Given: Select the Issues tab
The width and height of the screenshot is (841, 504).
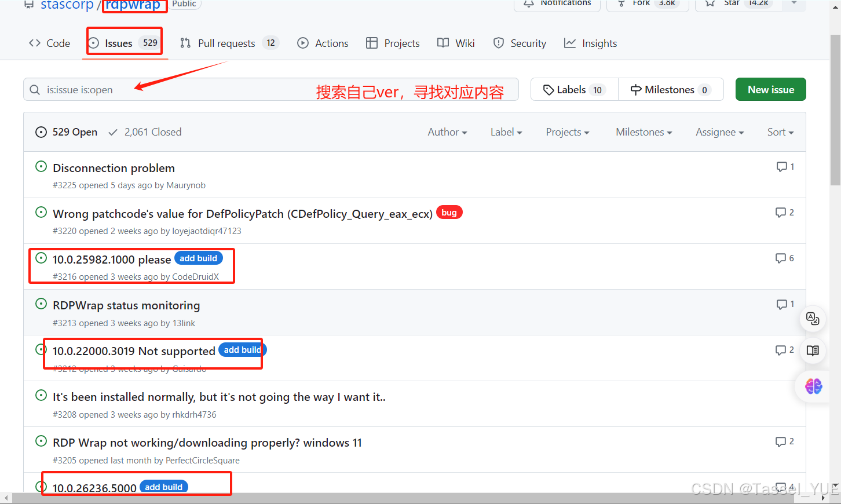Looking at the screenshot, I should [124, 43].
